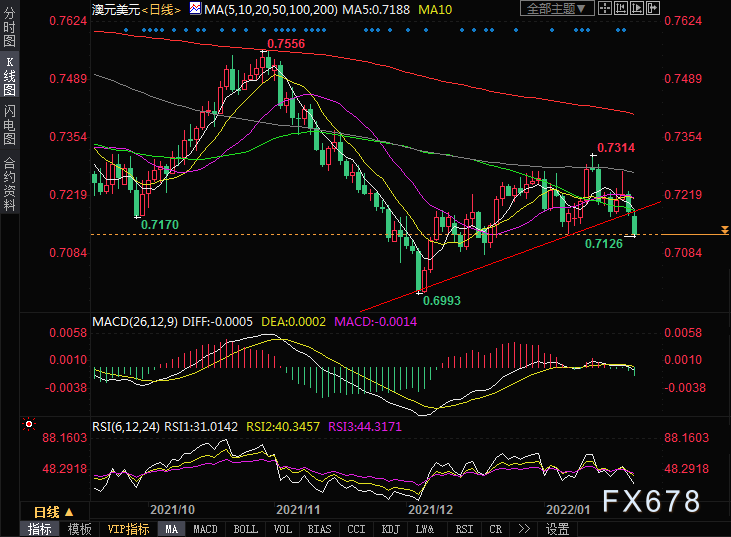Select the BOLL indicator button
The height and width of the screenshot is (537, 731).
(246, 529)
